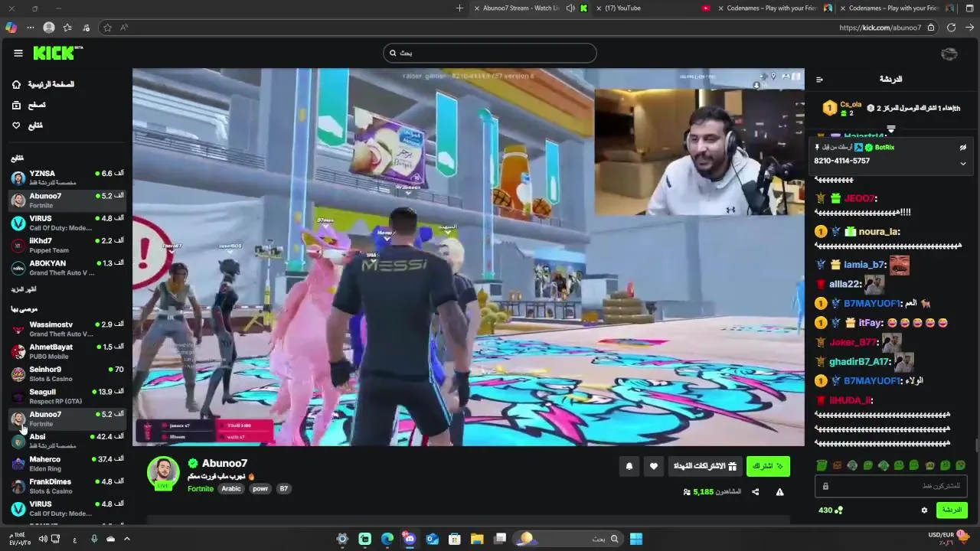Screen dimensions: 980x551
Task: Open the Following sidebar link with heart
Action: coord(27,126)
